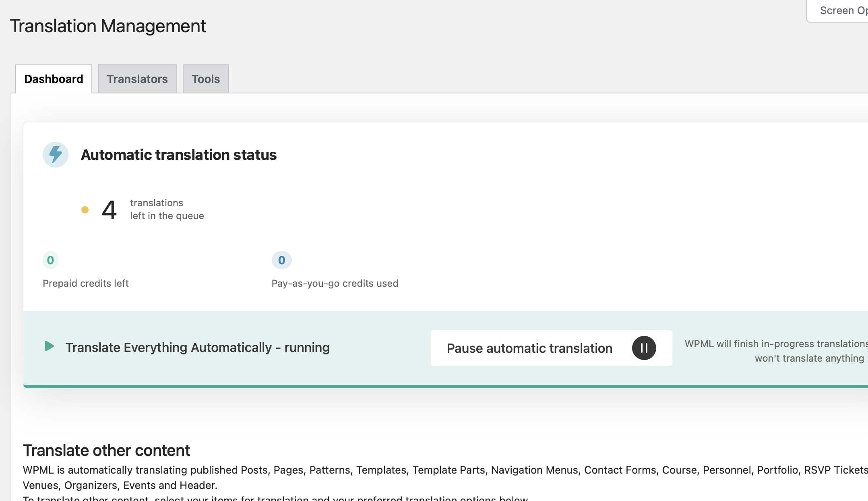Click 'Pay-as-you-go credits used' label
Viewport: 868px width, 501px height.
[x=335, y=284]
